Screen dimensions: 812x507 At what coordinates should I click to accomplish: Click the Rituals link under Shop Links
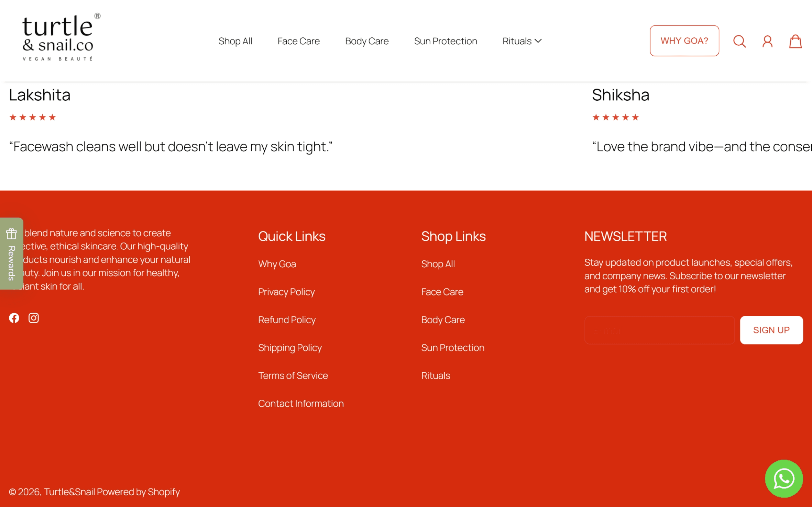[436, 376]
